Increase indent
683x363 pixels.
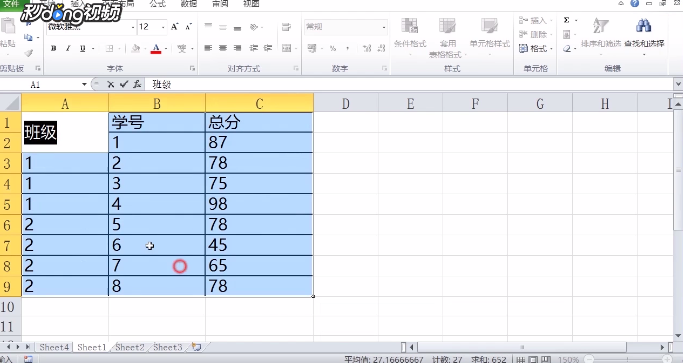268,48
